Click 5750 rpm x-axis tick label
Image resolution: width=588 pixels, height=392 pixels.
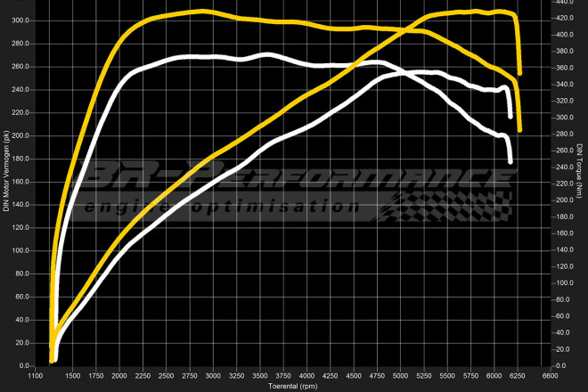click(x=471, y=376)
